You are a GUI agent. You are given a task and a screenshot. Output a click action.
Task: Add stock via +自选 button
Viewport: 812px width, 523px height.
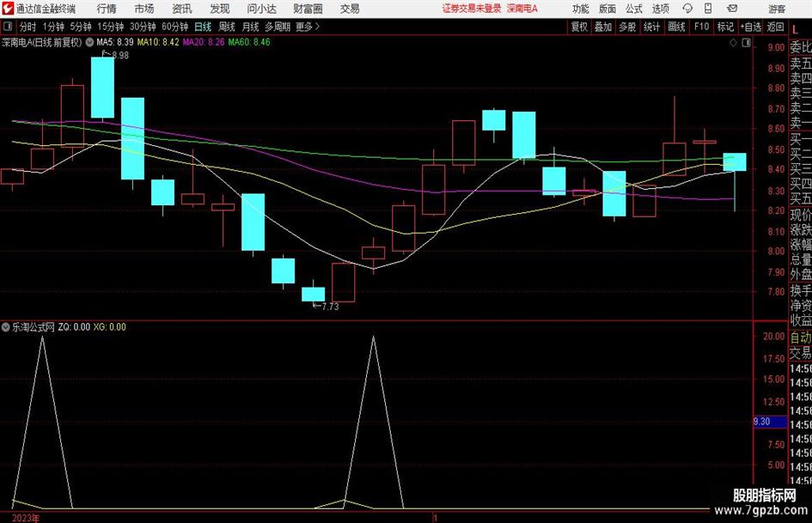(751, 27)
